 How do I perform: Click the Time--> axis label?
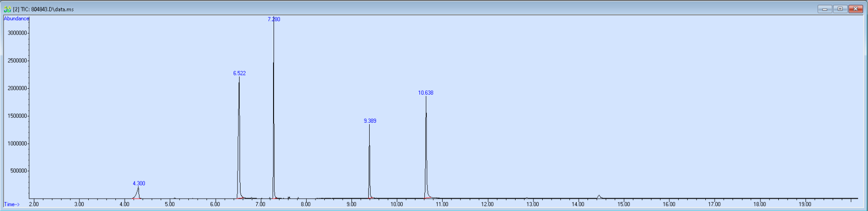click(x=12, y=204)
